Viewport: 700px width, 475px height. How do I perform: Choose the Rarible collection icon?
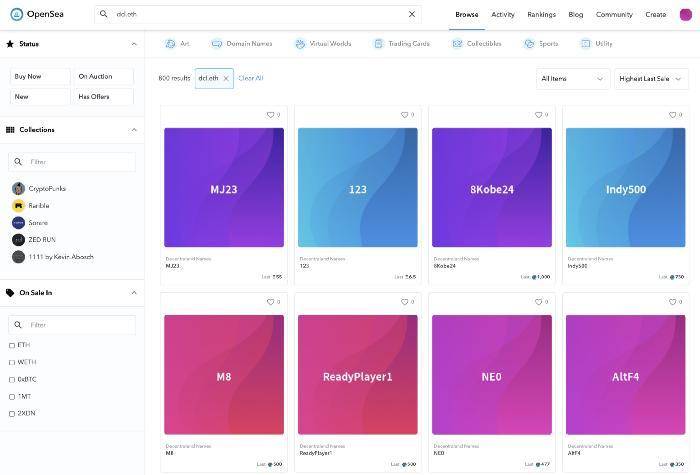pyautogui.click(x=18, y=205)
